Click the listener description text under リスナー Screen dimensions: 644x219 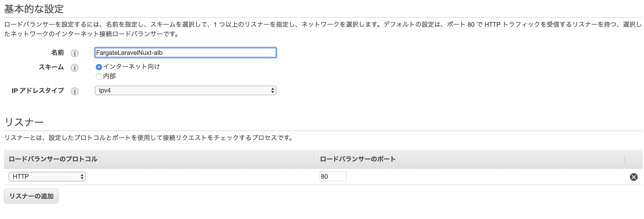pos(149,138)
